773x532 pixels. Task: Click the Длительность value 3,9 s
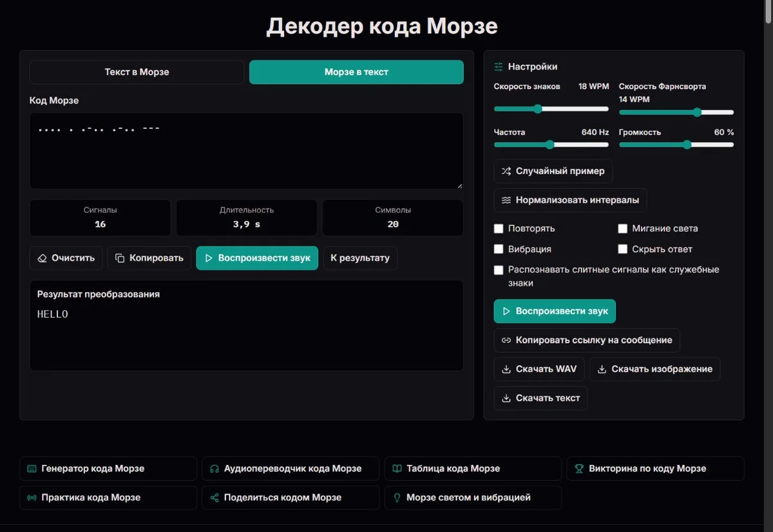pyautogui.click(x=247, y=224)
